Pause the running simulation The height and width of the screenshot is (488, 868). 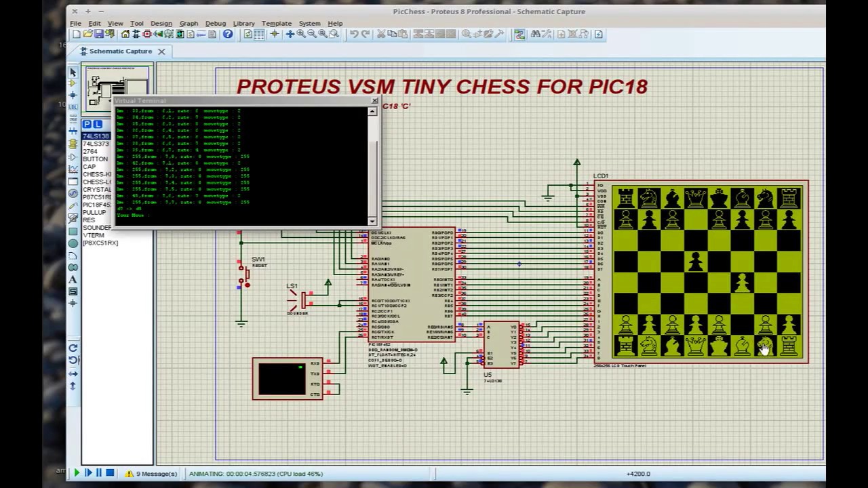pos(98,473)
